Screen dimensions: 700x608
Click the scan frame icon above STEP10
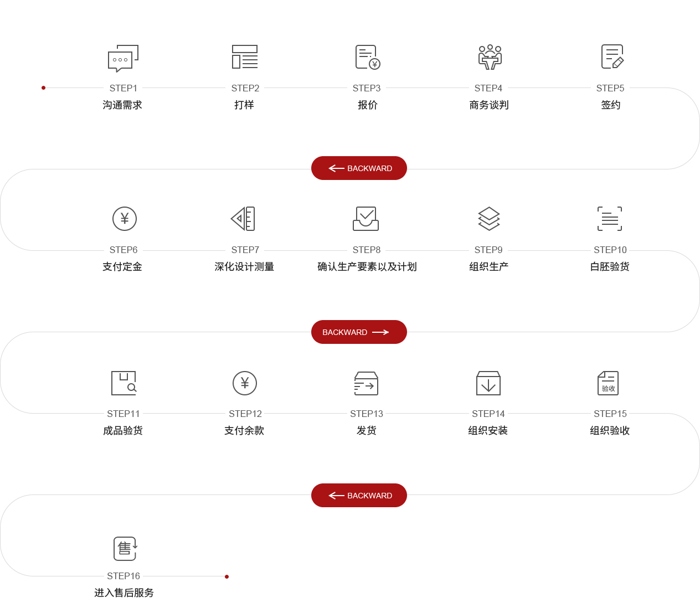[610, 219]
